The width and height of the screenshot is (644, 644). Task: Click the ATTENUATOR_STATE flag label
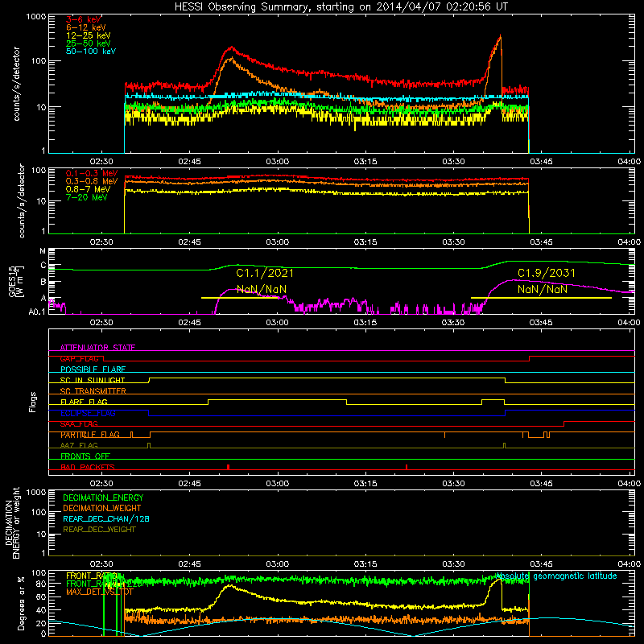click(97, 348)
